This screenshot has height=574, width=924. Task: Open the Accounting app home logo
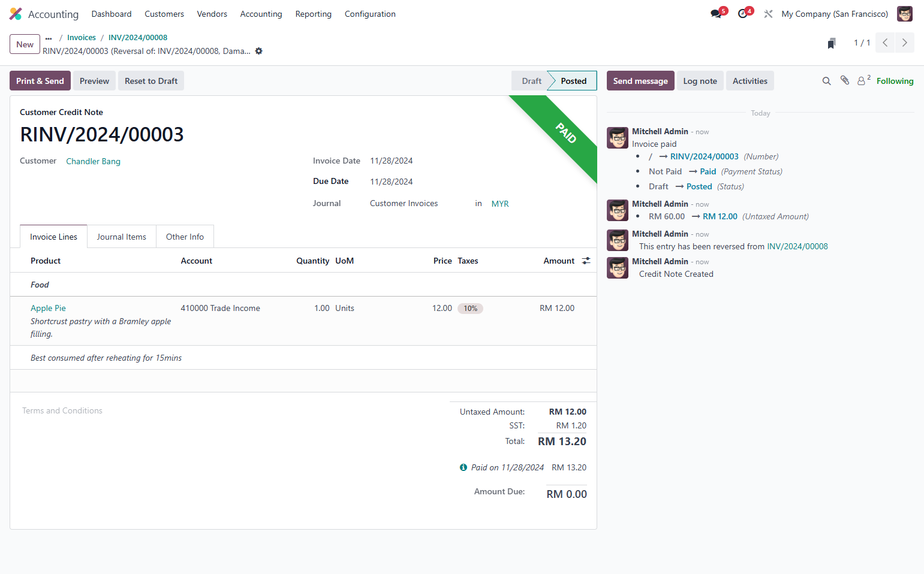click(x=16, y=14)
